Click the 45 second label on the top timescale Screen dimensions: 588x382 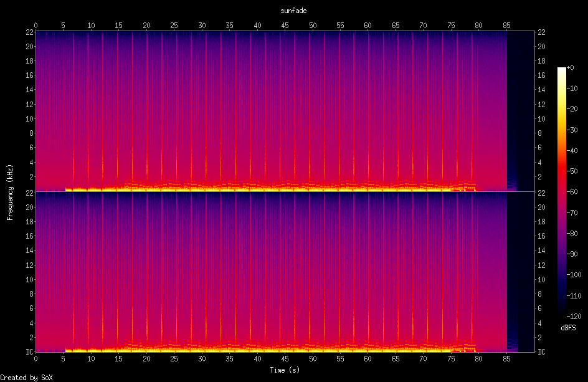coord(285,26)
